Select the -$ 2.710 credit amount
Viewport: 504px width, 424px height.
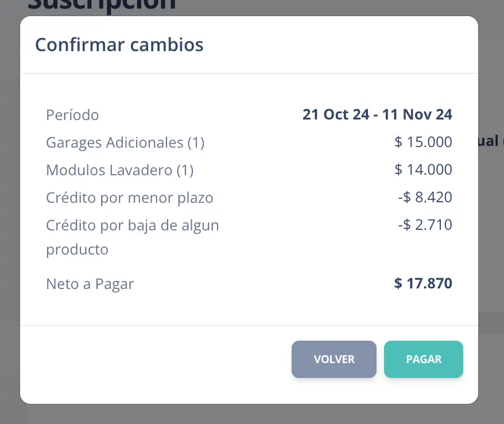pyautogui.click(x=425, y=225)
